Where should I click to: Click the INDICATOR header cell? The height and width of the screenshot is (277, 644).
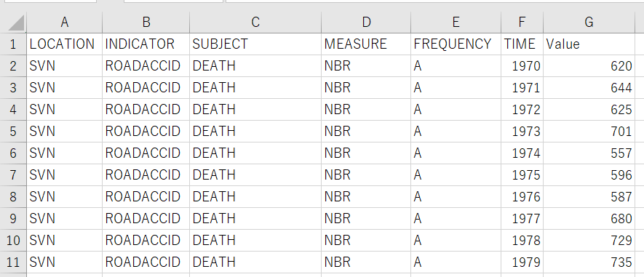(x=146, y=44)
